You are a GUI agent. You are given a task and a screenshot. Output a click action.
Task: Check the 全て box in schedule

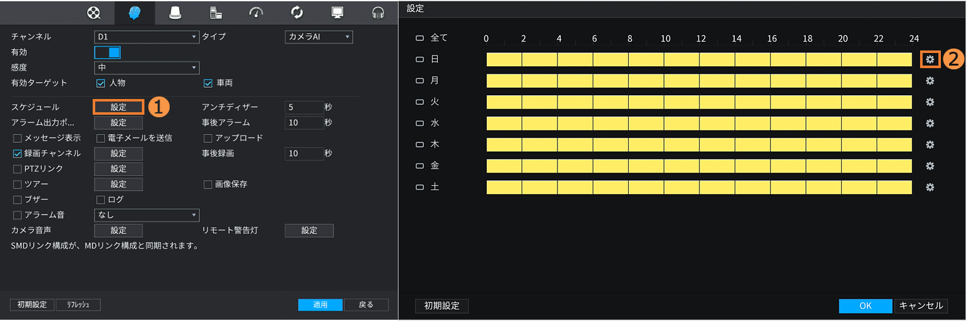pos(420,38)
